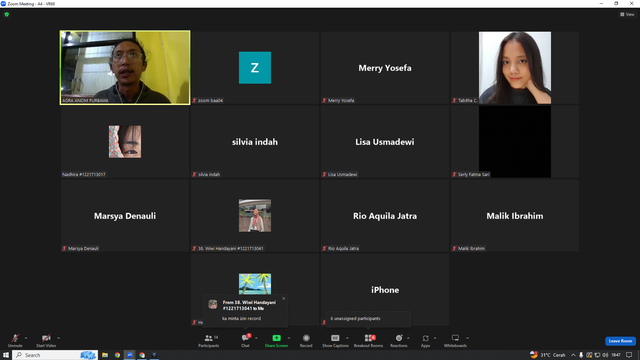Select the speaker video tile AGRA ANOM PURBAWA
Screen dimensions: 640x360
tap(125, 68)
